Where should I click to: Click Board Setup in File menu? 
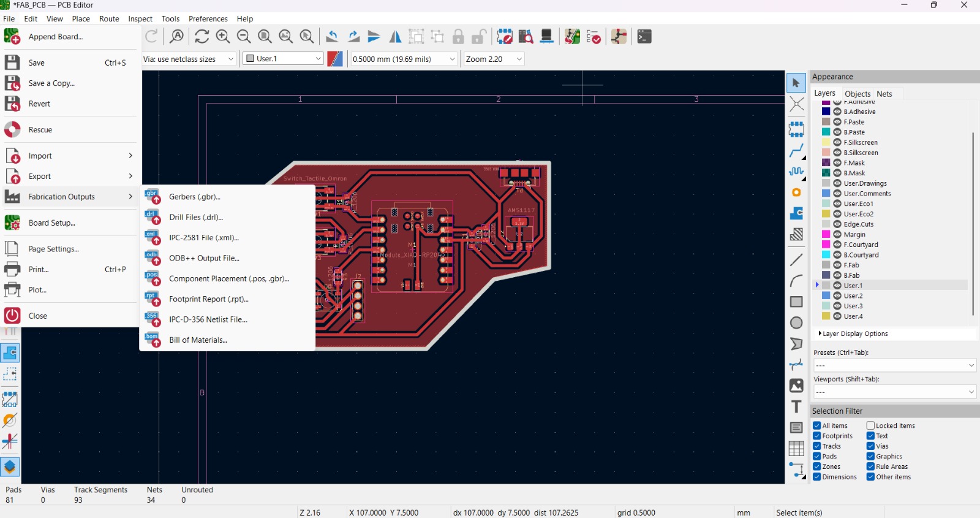(52, 223)
